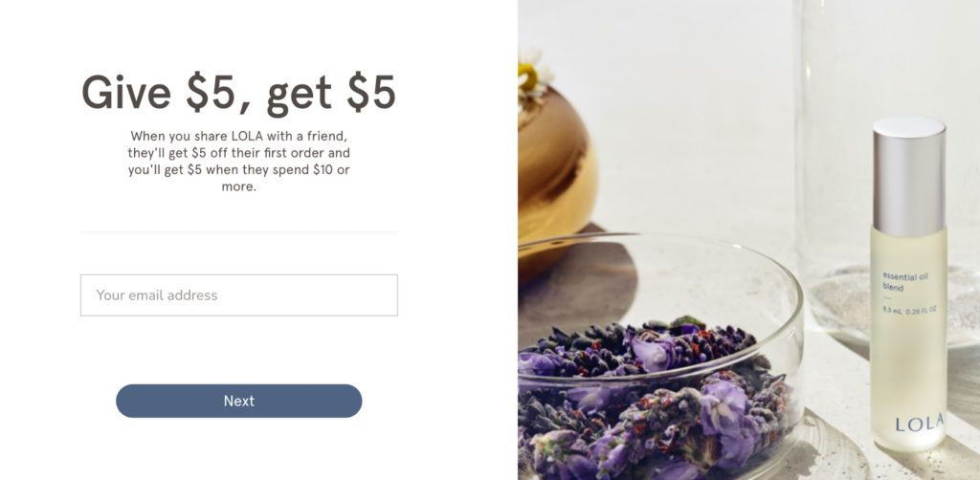
Task: Click the 'Give $5, get $5' heading
Action: pyautogui.click(x=238, y=94)
